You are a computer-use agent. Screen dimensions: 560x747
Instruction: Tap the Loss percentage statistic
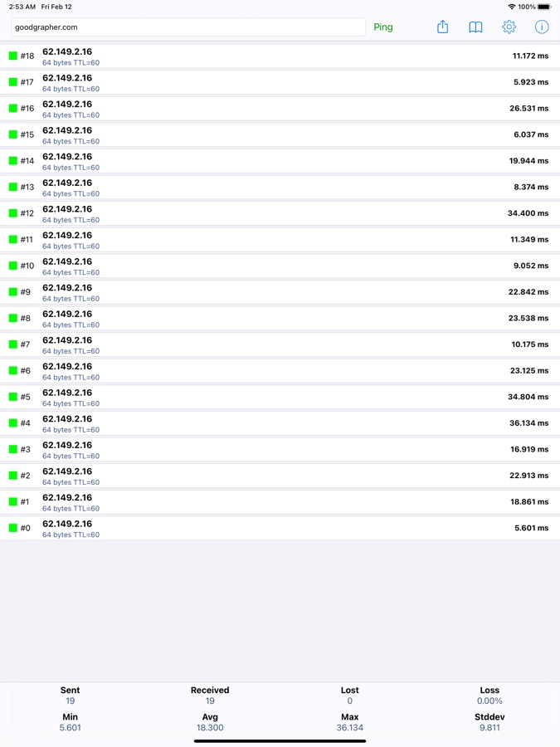click(489, 696)
